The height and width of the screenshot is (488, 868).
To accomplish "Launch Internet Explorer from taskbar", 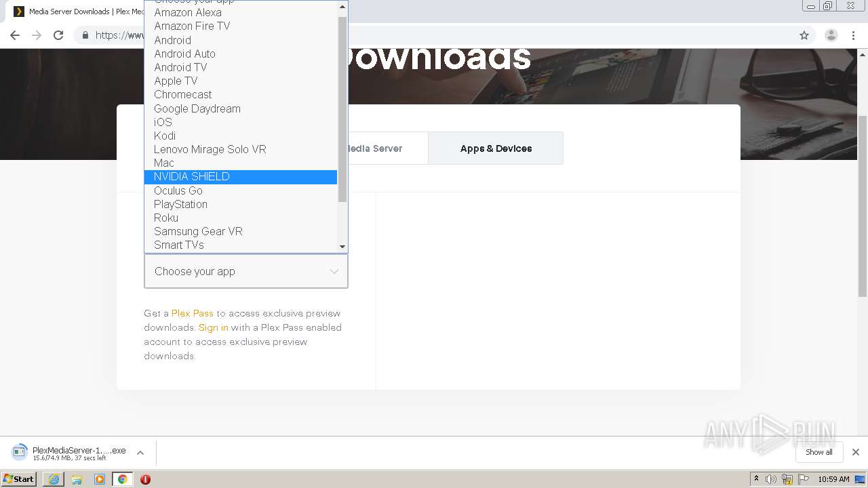I will 54,479.
